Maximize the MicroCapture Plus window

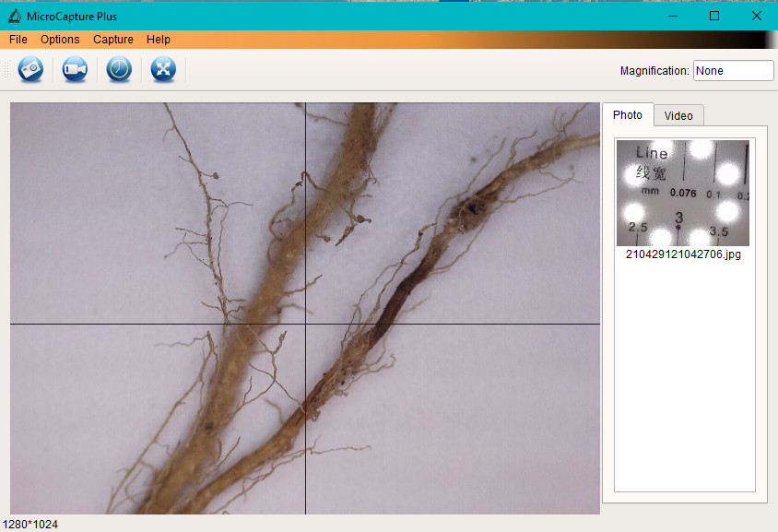[x=714, y=16]
